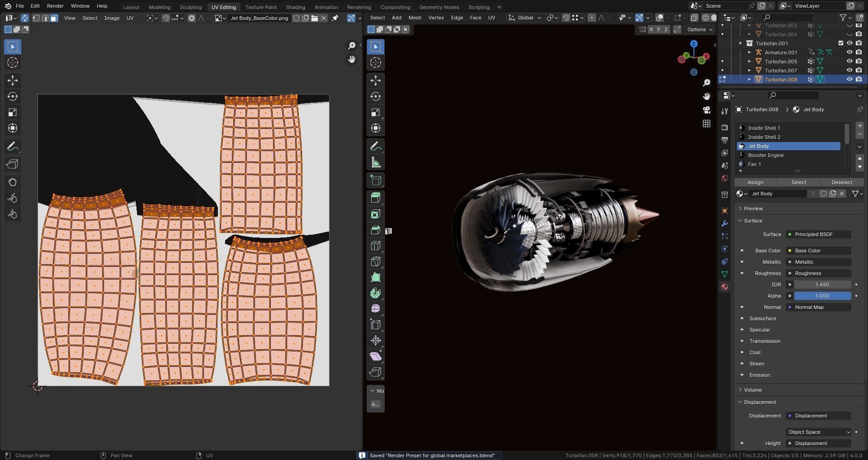Click the Assign material button
868x460 pixels.
click(x=755, y=182)
